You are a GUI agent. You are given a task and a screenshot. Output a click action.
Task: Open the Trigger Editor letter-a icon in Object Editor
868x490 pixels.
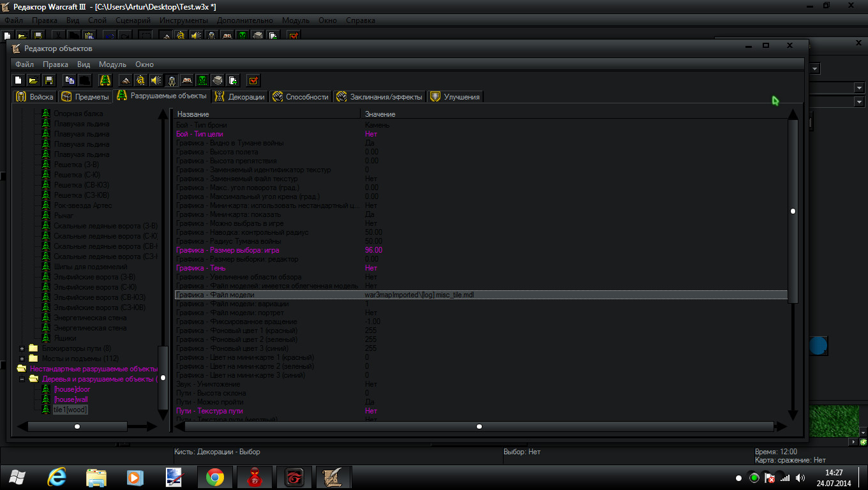coord(141,80)
